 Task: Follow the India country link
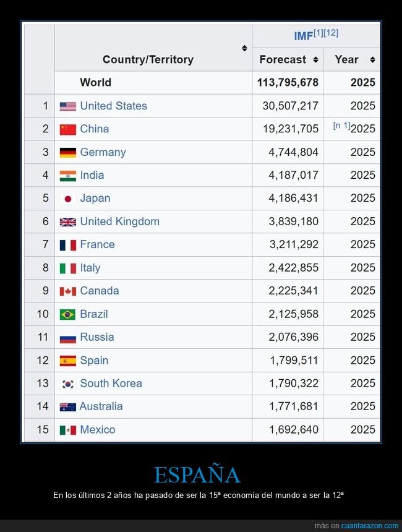pyautogui.click(x=92, y=175)
